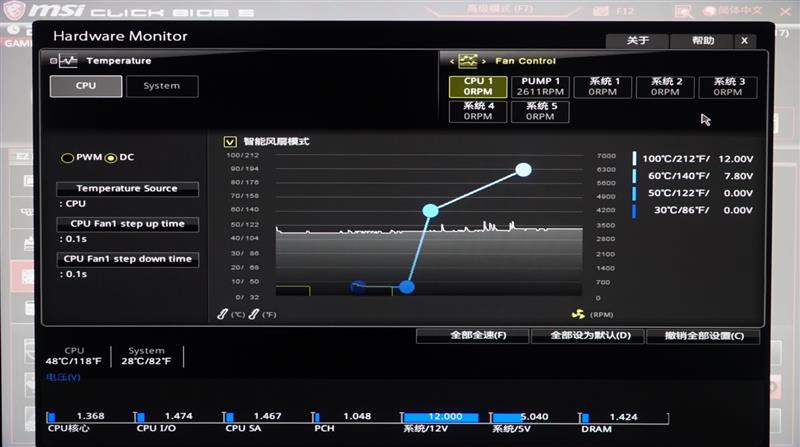The width and height of the screenshot is (800, 447).
Task: Click the 60°C/140°F voltage marker
Action: [x=634, y=176]
